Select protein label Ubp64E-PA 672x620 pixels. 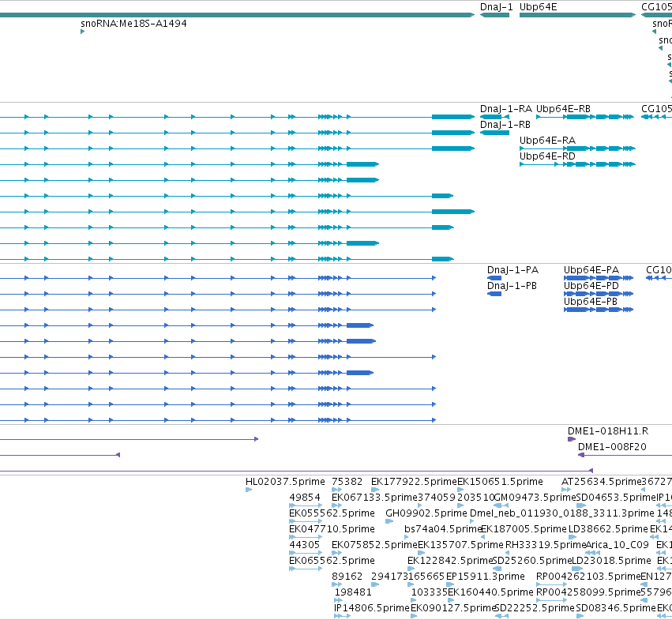(x=591, y=270)
